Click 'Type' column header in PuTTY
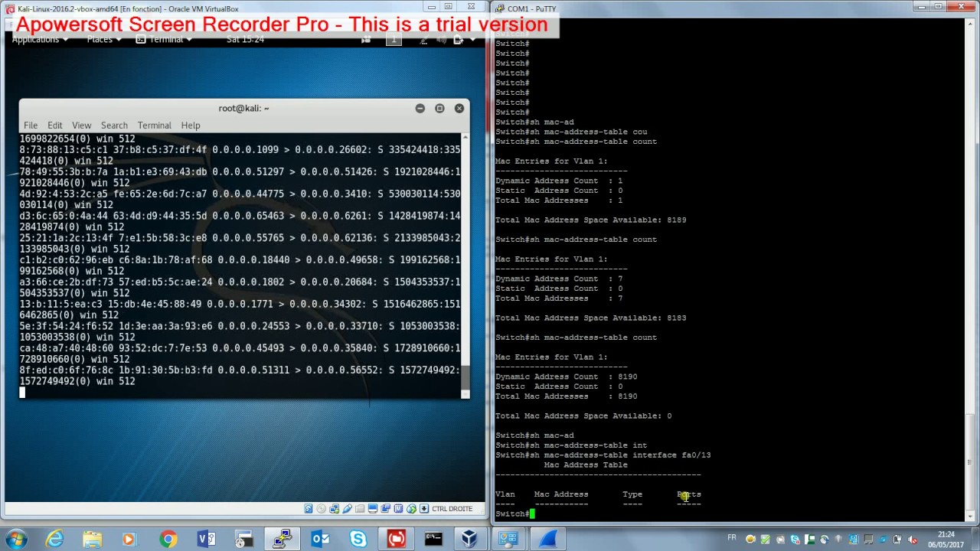 pos(632,494)
